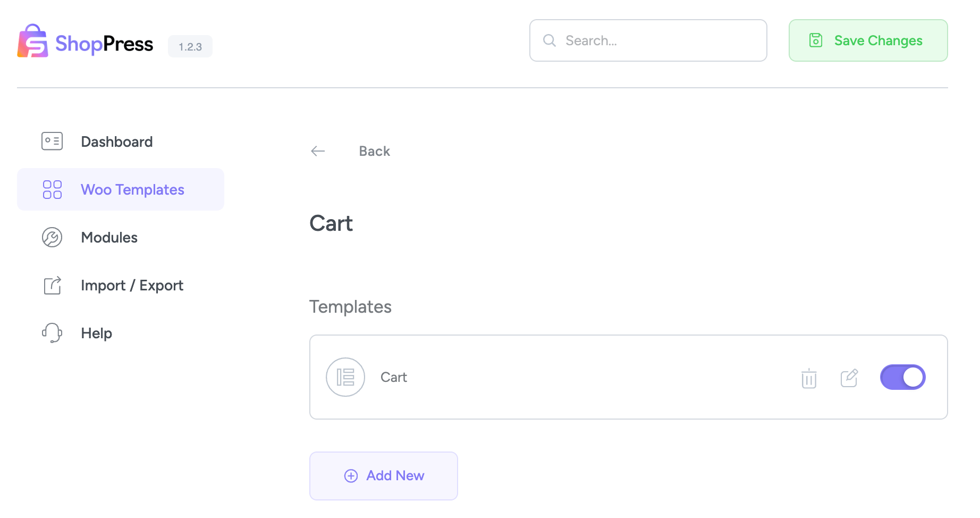Click the Back link
The height and width of the screenshot is (518, 980).
[374, 151]
